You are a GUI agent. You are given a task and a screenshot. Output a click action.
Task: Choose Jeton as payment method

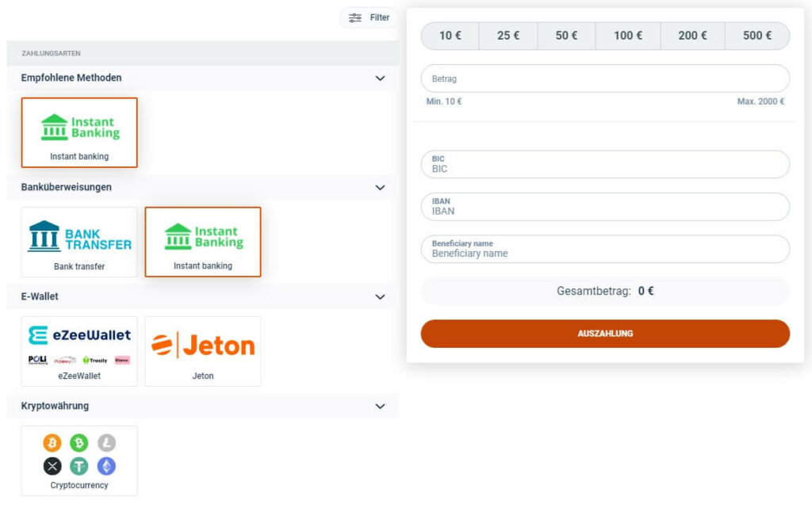coord(203,351)
